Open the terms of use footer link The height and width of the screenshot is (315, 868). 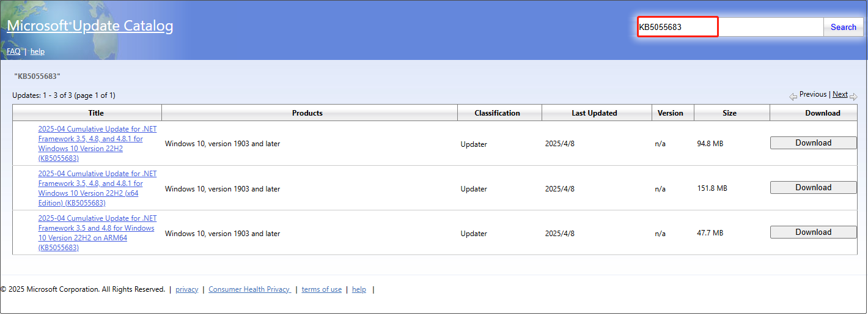click(x=322, y=289)
